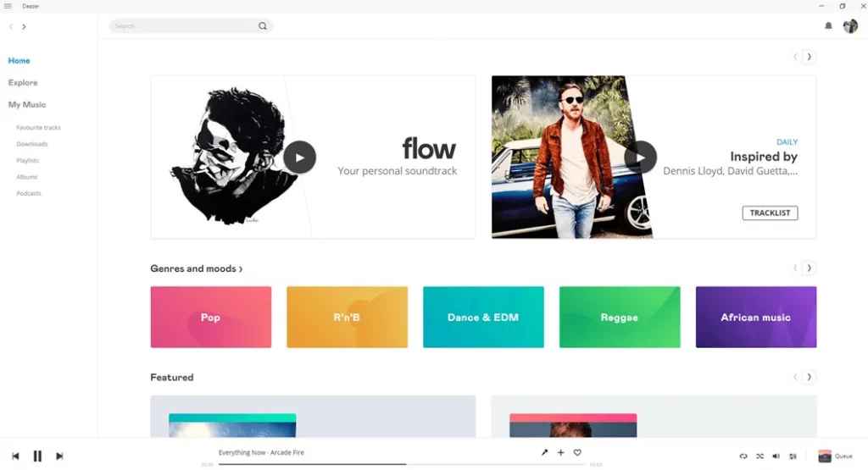Go to the previous track
Image resolution: width=868 pixels, height=470 pixels.
click(x=15, y=456)
